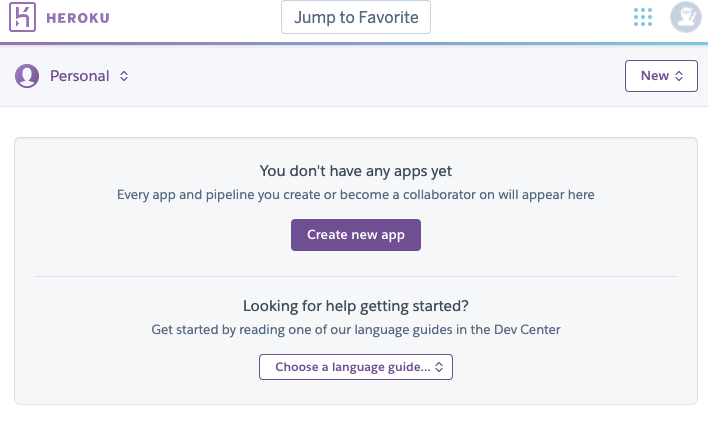The image size is (708, 442).
Task: Click the purple Personal account avatar icon
Action: 27,76
